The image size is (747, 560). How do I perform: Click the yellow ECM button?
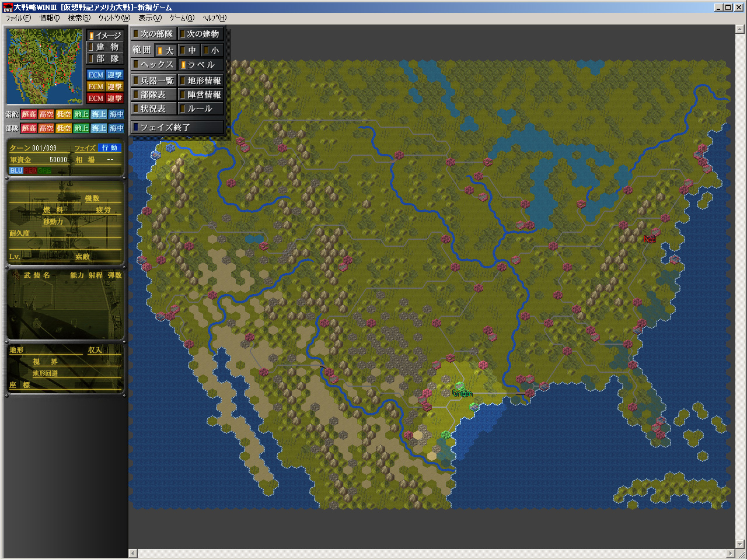96,87
